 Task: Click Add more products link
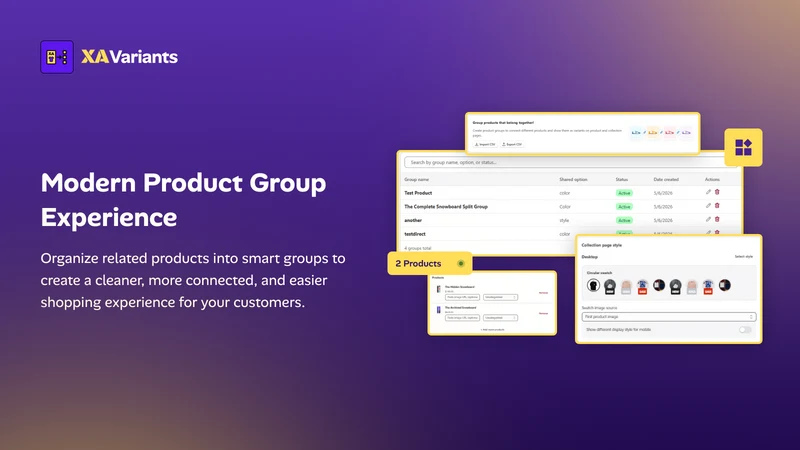(492, 330)
